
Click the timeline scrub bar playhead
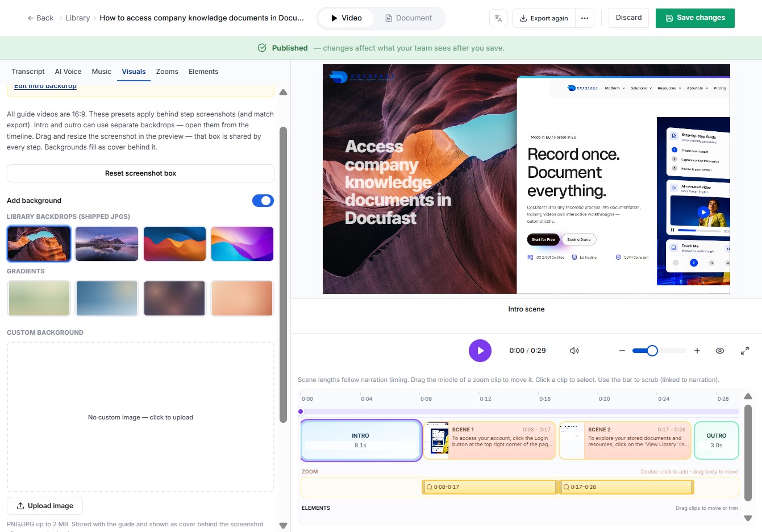[301, 412]
